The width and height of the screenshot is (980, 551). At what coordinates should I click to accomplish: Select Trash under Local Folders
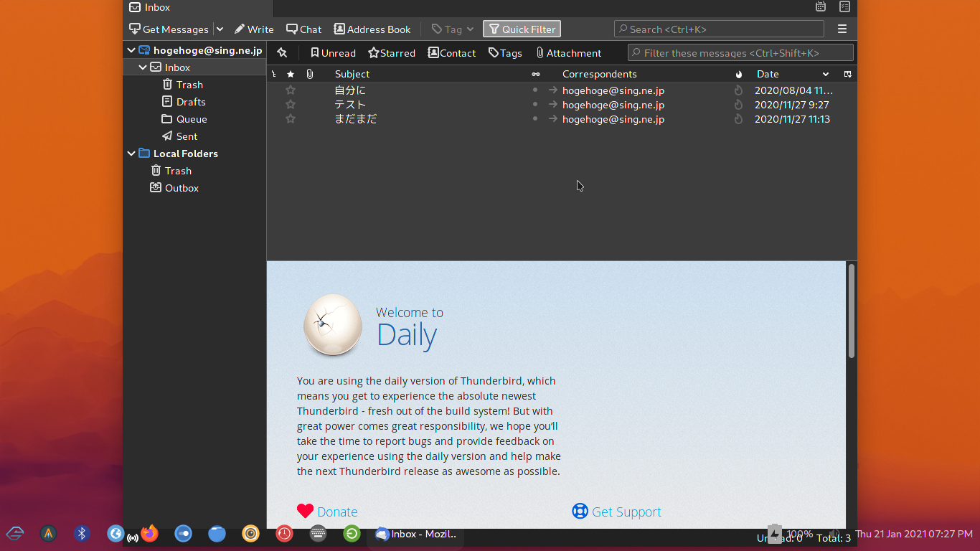click(178, 171)
